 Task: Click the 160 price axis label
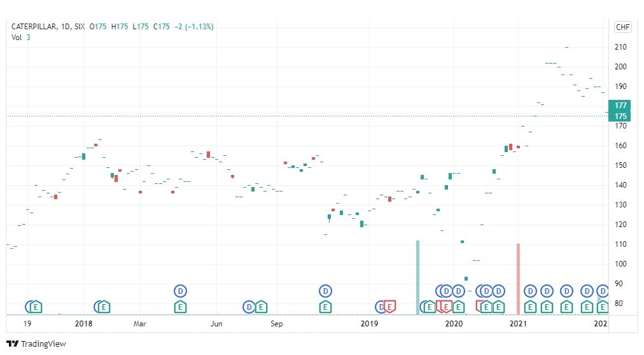(620, 146)
